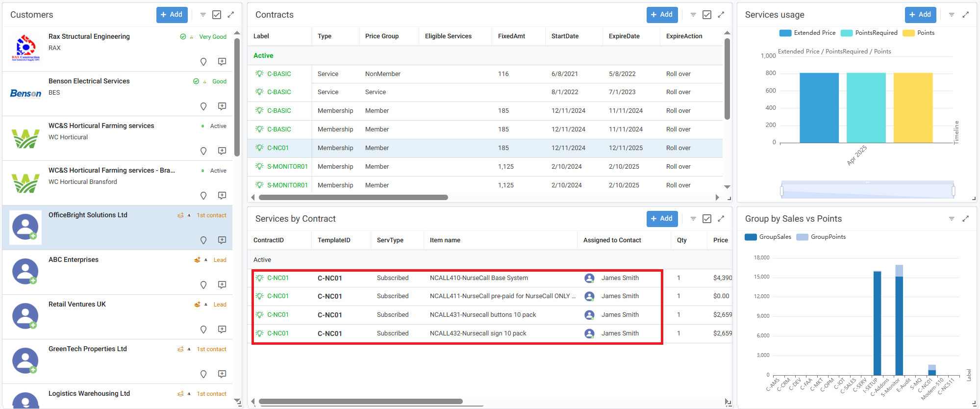Select the Logistics Warehousing Ltd customer

click(117, 396)
